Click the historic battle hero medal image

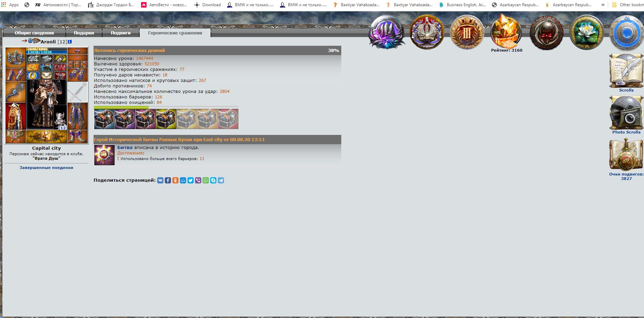pos(104,155)
